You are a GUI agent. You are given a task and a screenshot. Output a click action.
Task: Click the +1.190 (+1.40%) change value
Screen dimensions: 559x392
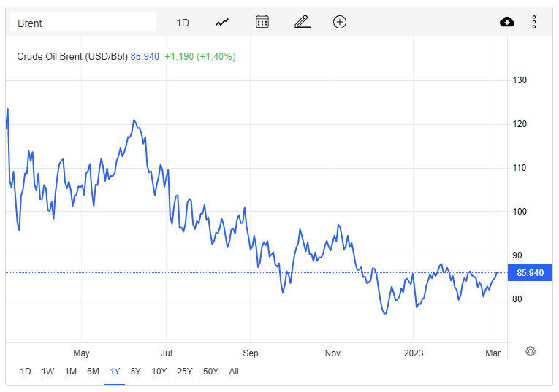(x=200, y=57)
